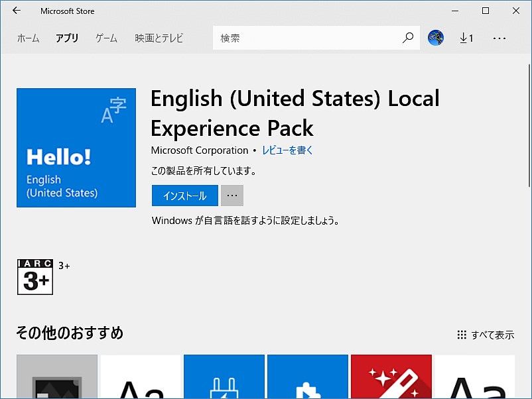Open the top-right more options menu

click(499, 38)
